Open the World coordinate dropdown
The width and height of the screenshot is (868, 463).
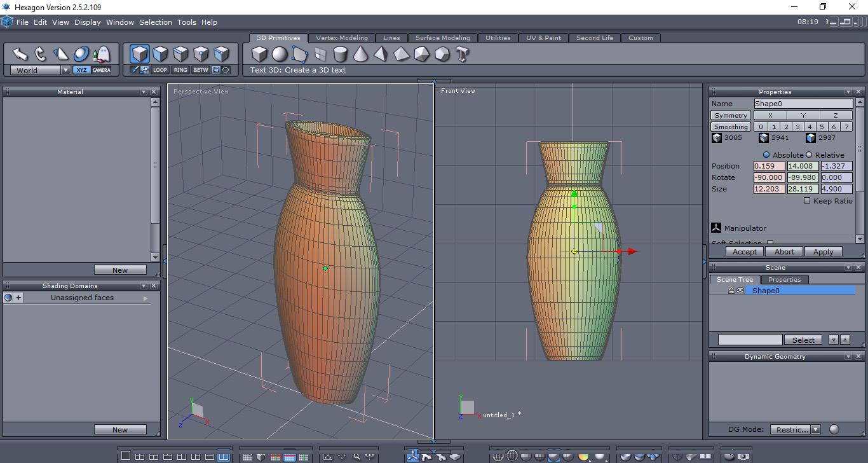pos(65,71)
